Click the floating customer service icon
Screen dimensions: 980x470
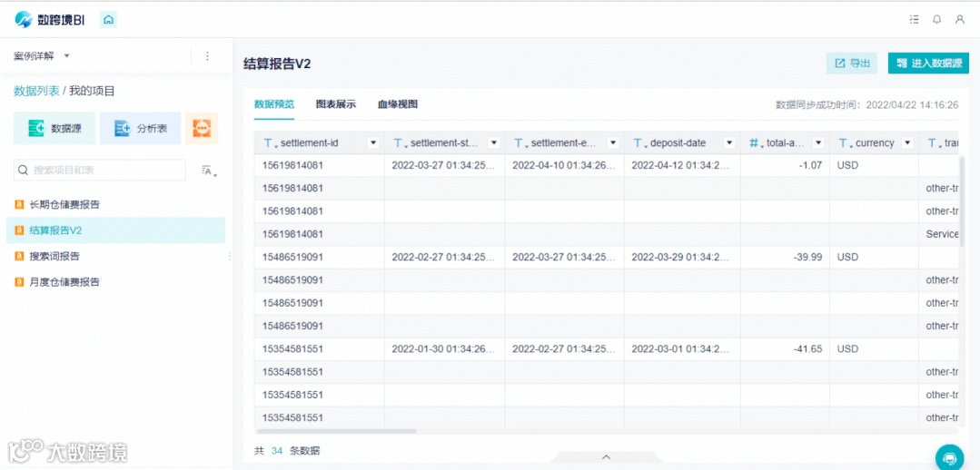pyautogui.click(x=949, y=457)
